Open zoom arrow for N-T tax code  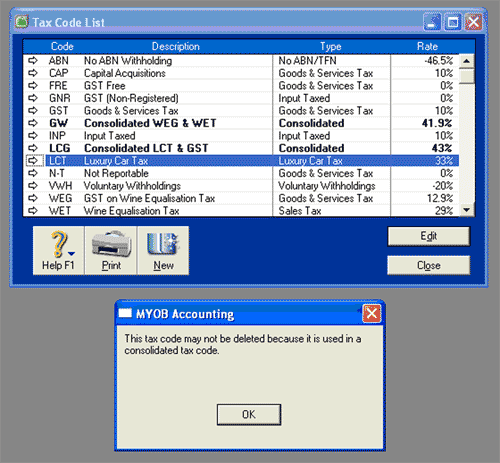coord(33,173)
